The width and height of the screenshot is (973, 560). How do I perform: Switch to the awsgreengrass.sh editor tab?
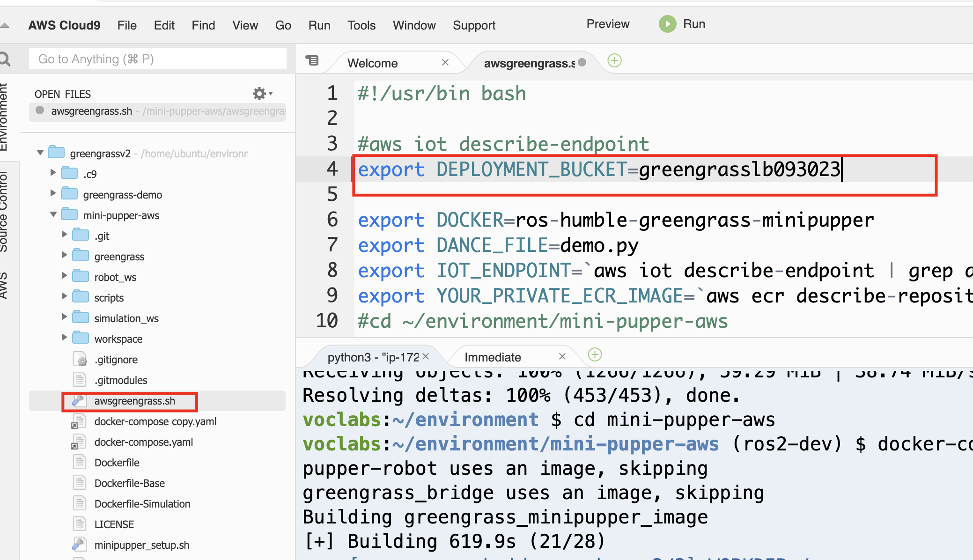[x=529, y=63]
